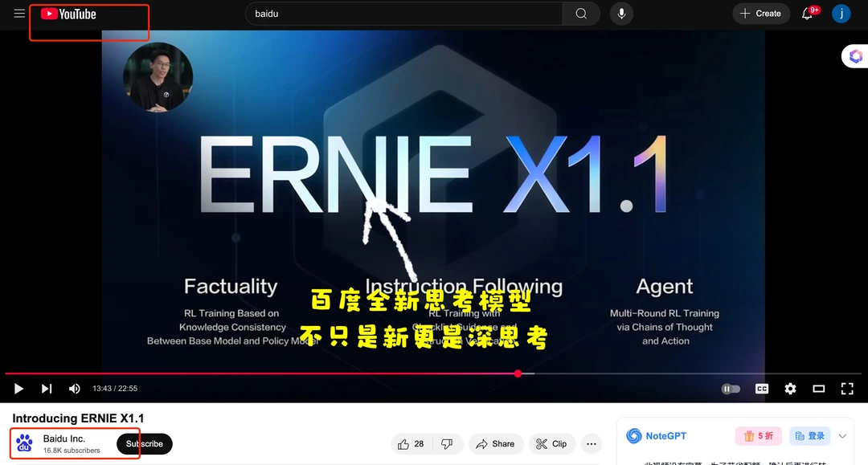This screenshot has width=868, height=465.
Task: Open the Create upload button
Action: point(761,14)
